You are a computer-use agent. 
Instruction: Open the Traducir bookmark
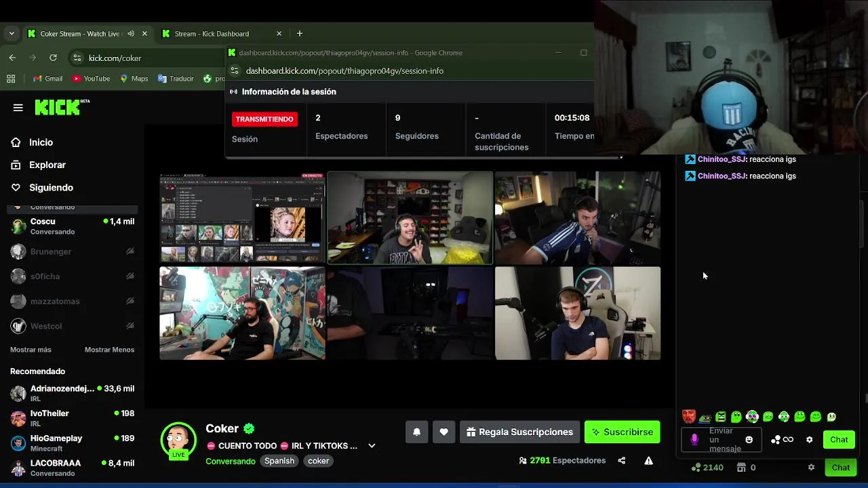[176, 79]
